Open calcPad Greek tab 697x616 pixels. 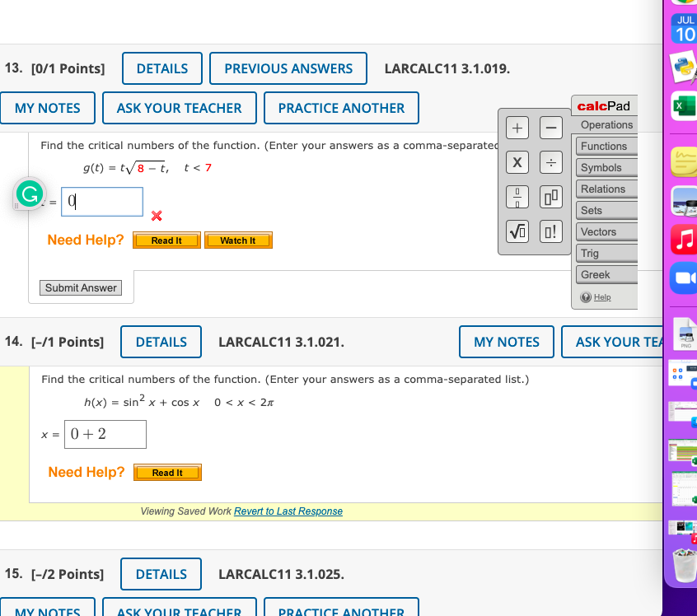coord(606,275)
